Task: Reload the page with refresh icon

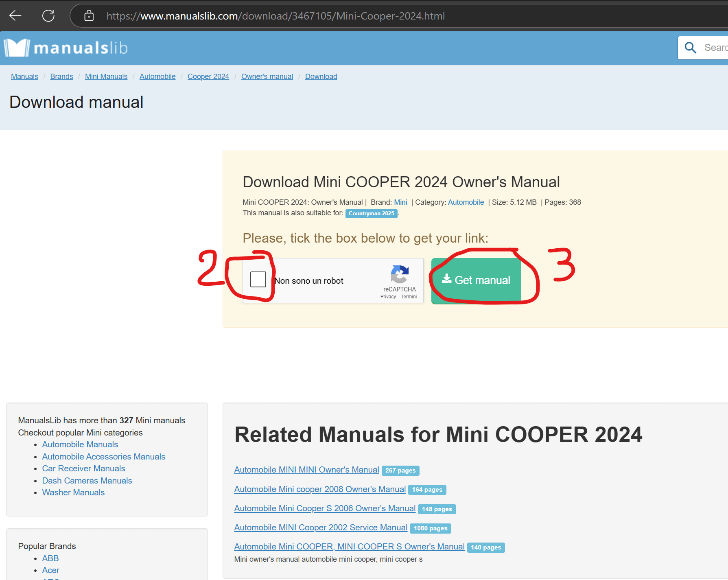Action: click(x=48, y=16)
